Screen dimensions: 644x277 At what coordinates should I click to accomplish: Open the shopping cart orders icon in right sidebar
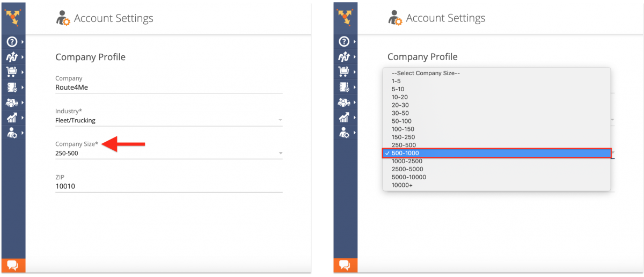[344, 72]
